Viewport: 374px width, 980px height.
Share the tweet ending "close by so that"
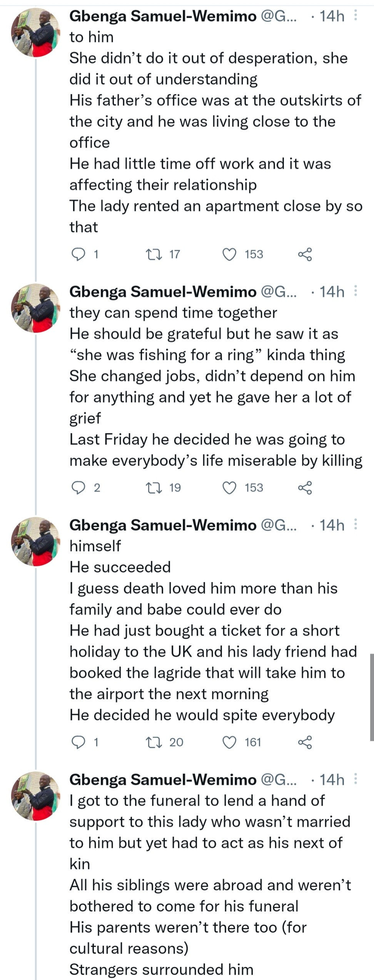305,254
